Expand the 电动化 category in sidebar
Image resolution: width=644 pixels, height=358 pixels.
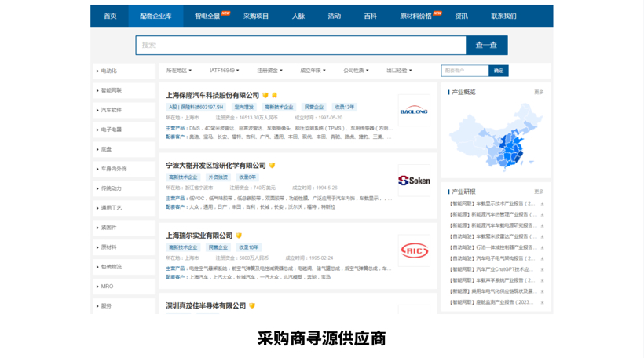click(124, 71)
